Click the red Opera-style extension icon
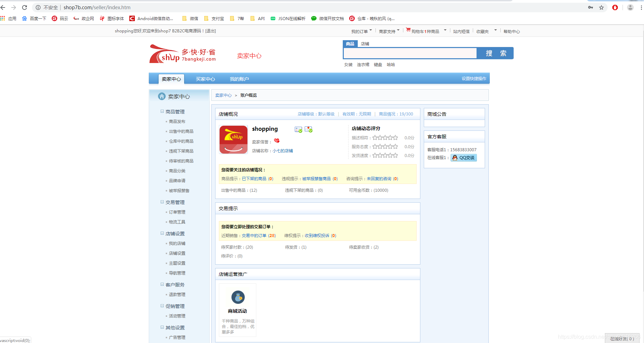The image size is (644, 343). pyautogui.click(x=615, y=7)
